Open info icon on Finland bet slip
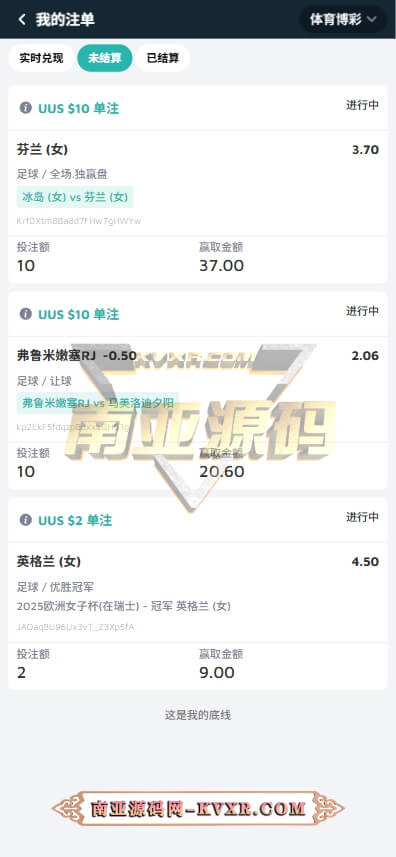Screen dimensions: 396x857 click(26, 108)
